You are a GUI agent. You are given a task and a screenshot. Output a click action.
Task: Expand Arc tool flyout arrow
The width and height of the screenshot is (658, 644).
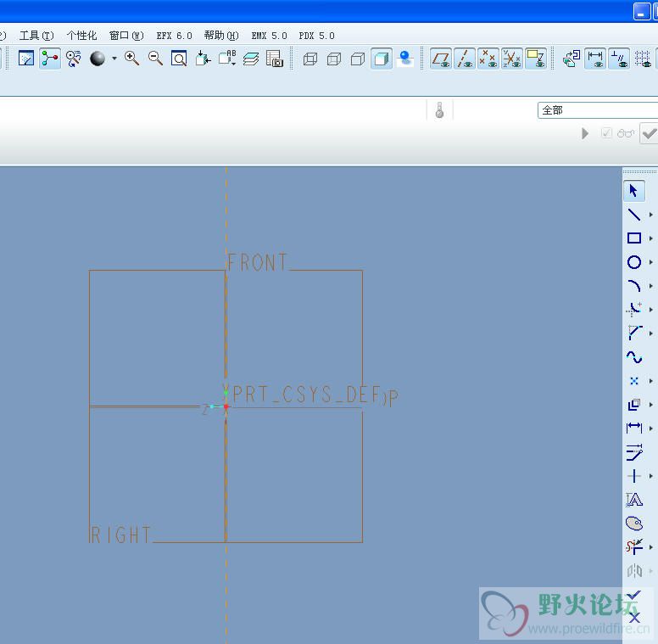651,285
